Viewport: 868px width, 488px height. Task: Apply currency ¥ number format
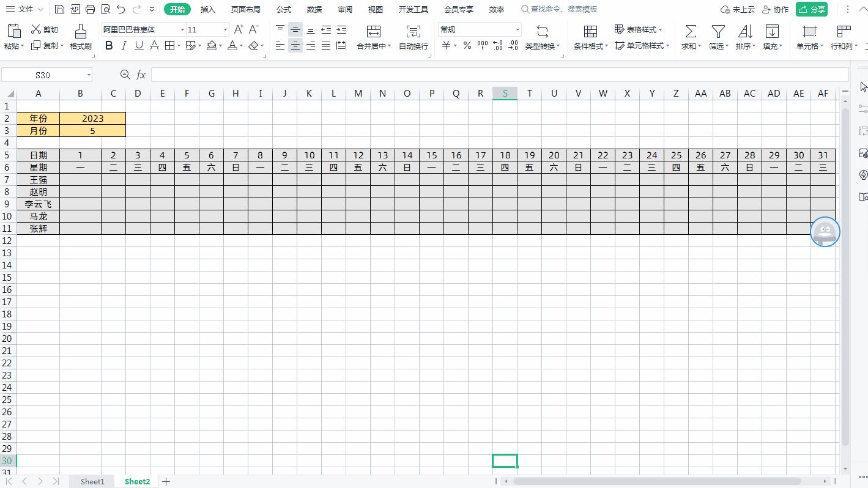447,45
